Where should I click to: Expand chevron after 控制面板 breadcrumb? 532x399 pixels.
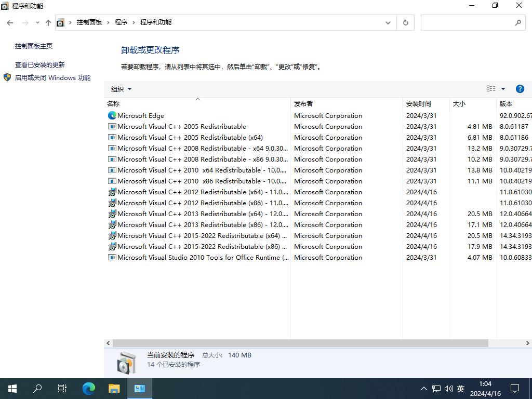[108, 22]
